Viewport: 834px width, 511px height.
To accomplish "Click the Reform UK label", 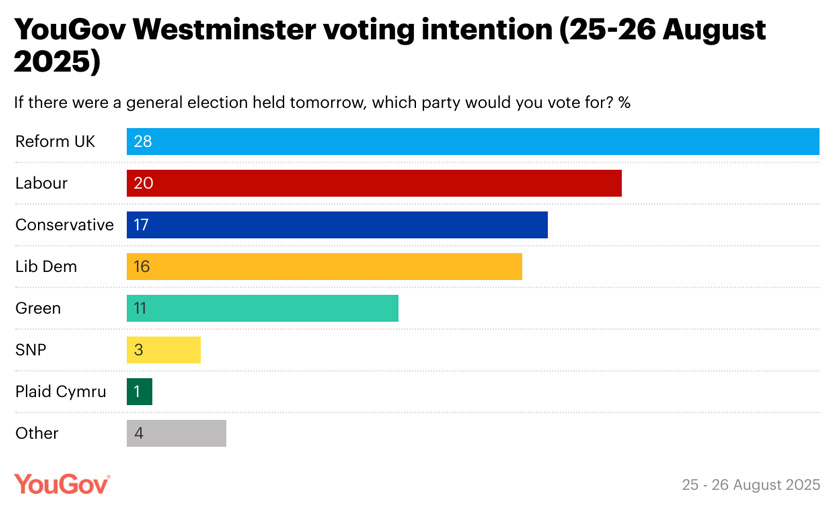I will point(55,141).
